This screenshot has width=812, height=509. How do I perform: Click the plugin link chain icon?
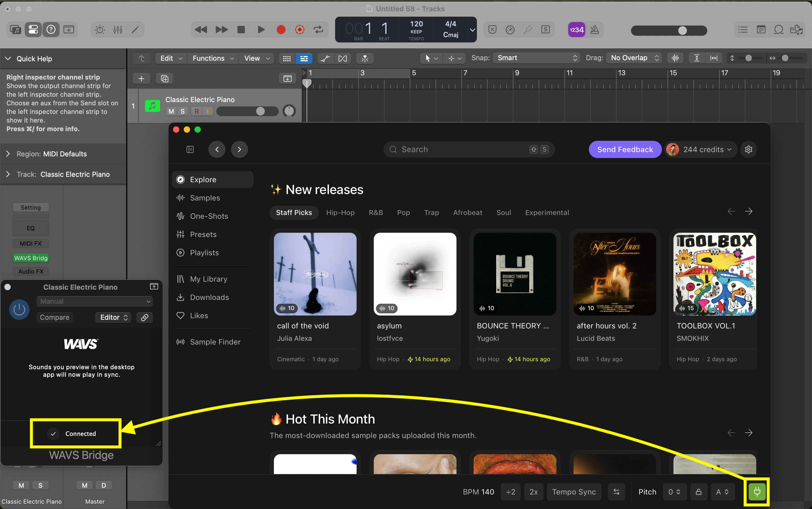coord(145,317)
